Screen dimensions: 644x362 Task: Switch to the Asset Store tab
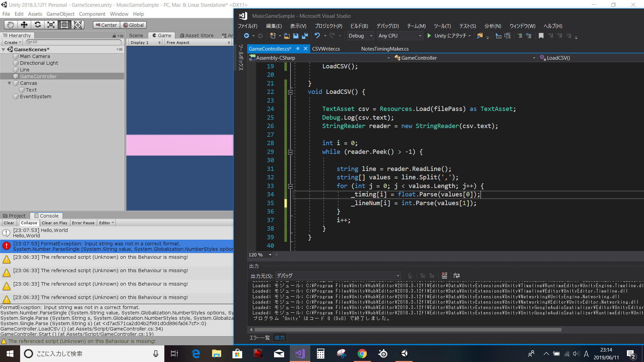pos(197,36)
